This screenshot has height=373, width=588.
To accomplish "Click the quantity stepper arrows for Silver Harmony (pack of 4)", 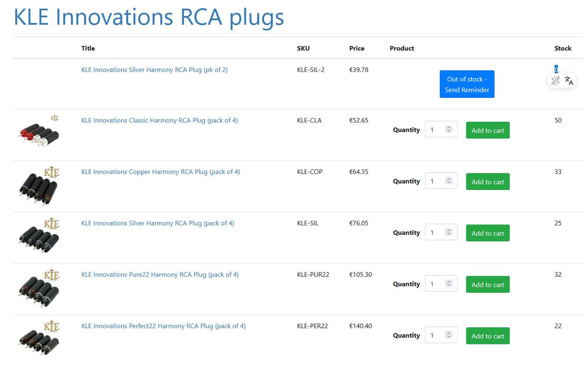I will point(449,232).
